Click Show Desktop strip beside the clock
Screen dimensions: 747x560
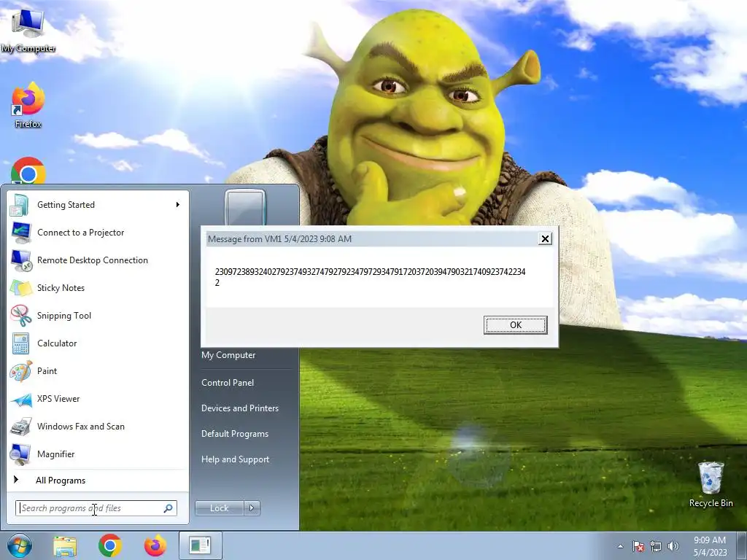pos(741,545)
